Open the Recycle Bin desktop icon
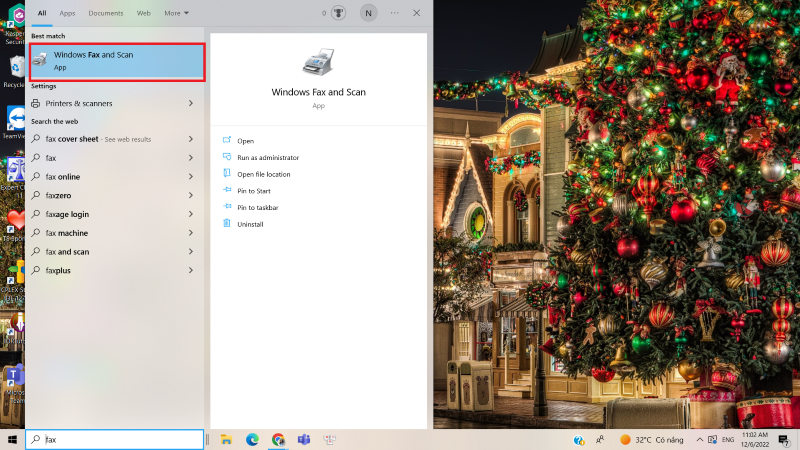 tap(14, 72)
